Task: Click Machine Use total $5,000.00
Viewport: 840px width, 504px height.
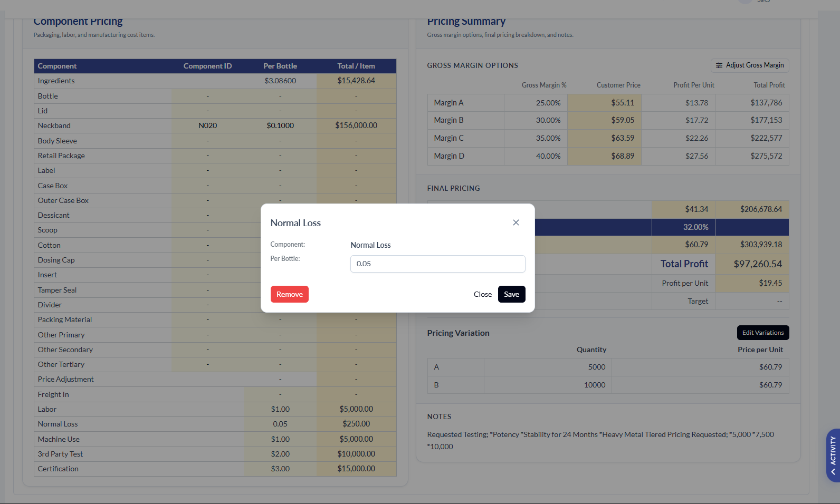Action: 356,439
